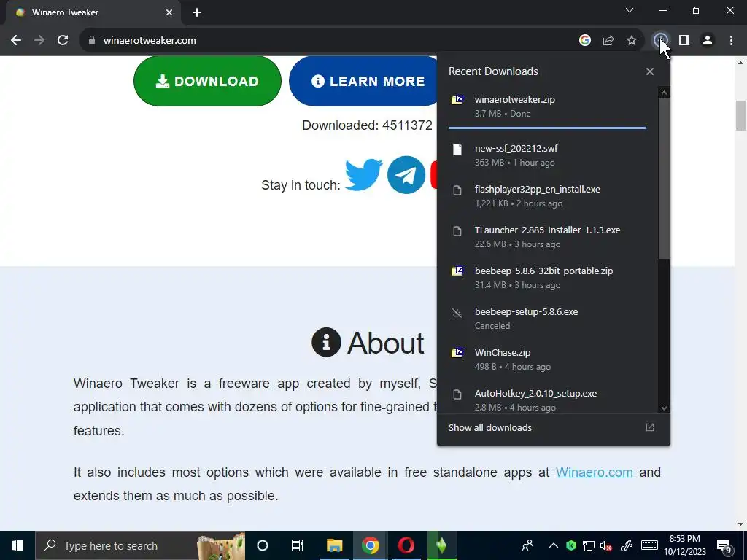Screen dimensions: 747x560
Task: Toggle the Downloads toolbar icon
Action: (x=660, y=41)
